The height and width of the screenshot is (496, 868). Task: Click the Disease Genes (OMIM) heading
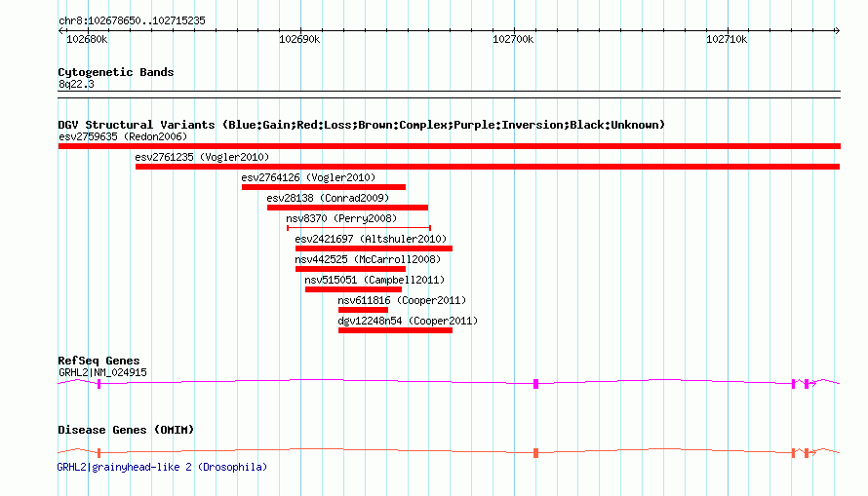(126, 430)
